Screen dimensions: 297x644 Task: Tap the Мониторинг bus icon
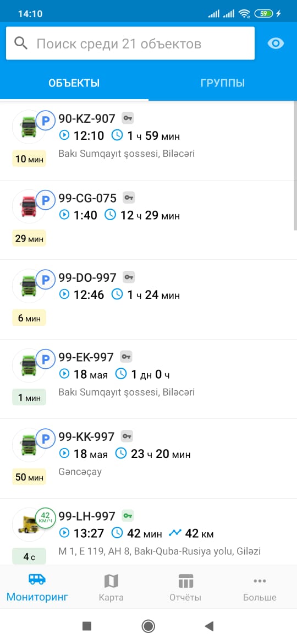tap(37, 580)
